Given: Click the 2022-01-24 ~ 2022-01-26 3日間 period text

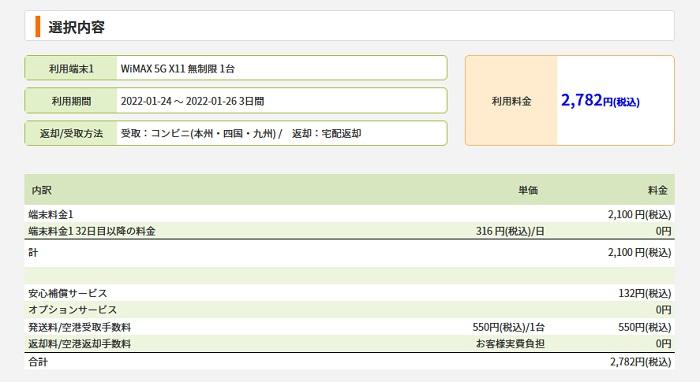Looking at the screenshot, I should (x=192, y=101).
